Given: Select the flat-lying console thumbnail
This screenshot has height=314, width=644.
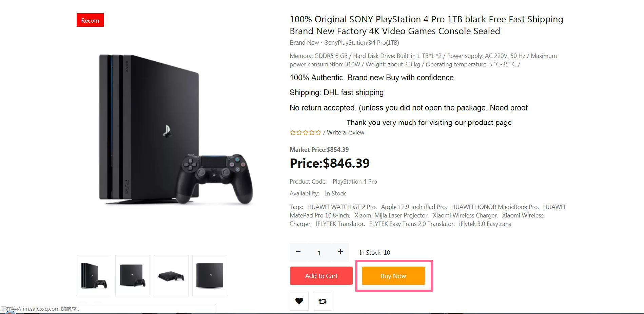Looking at the screenshot, I should [x=171, y=276].
